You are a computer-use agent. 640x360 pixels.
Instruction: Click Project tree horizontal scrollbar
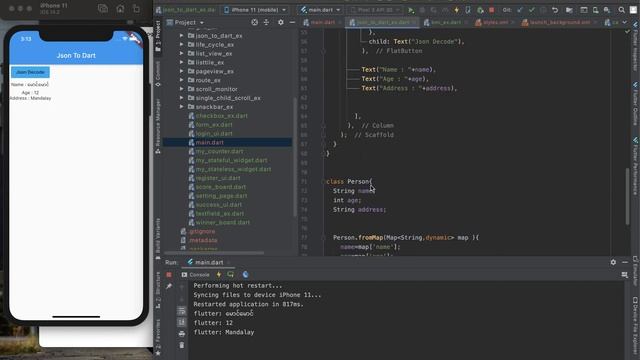coord(214,253)
